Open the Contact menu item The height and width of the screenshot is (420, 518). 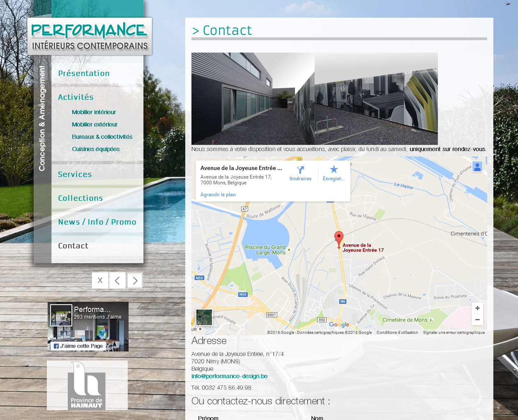point(73,246)
